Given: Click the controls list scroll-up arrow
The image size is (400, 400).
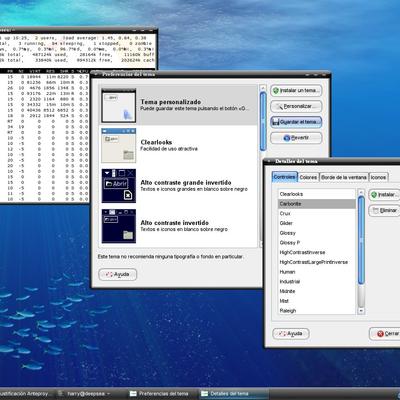Looking at the screenshot, I should [361, 192].
